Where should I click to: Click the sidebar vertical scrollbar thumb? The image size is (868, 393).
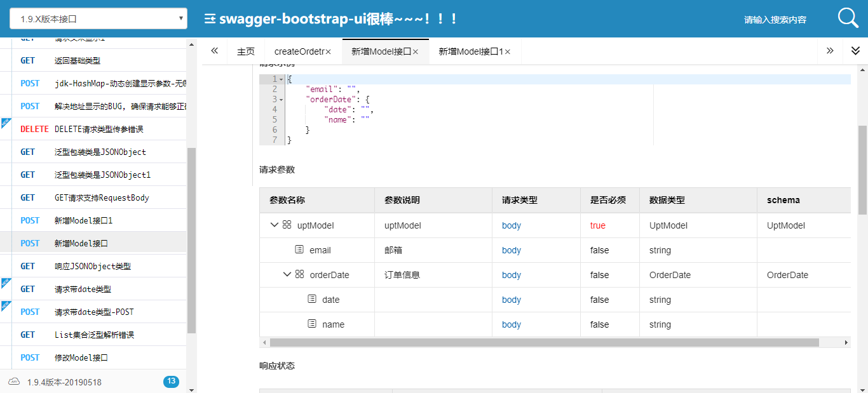(x=191, y=240)
